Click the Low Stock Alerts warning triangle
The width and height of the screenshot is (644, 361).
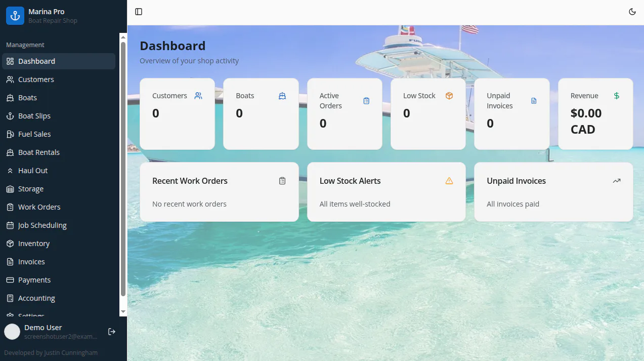coord(449,181)
